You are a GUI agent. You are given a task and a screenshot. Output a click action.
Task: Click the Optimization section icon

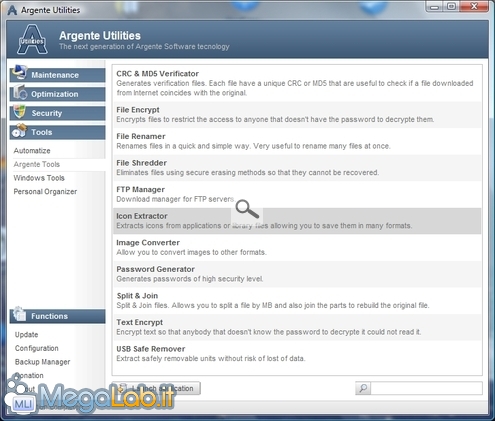[20, 92]
